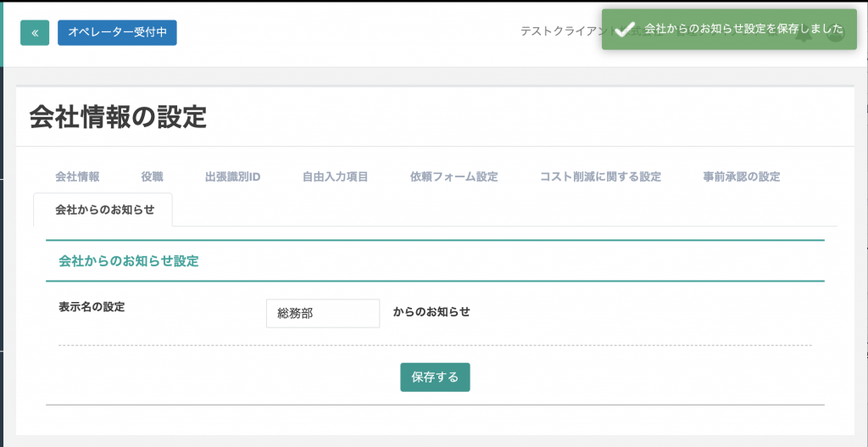Click the テストクライアント company name in header
The width and height of the screenshot is (868, 447).
[559, 31]
